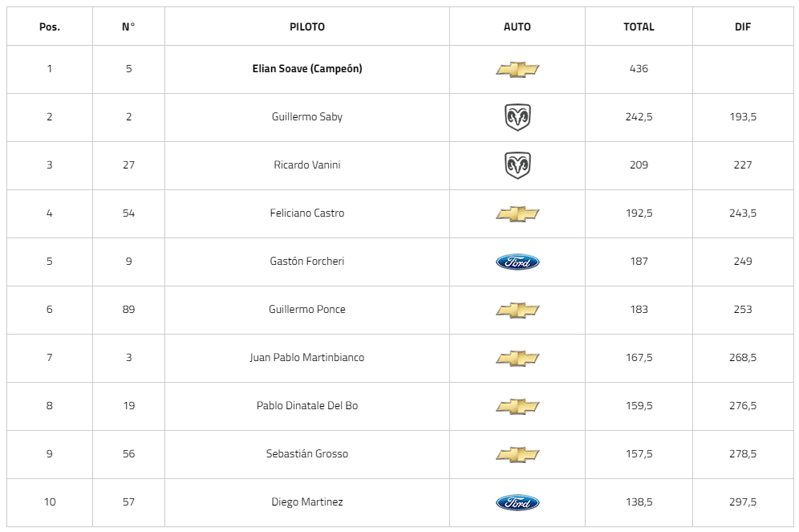Image resolution: width=799 pixels, height=532 pixels.
Task: Click Dodge Ram logo for Guillermo Saby
Action: pos(517,117)
